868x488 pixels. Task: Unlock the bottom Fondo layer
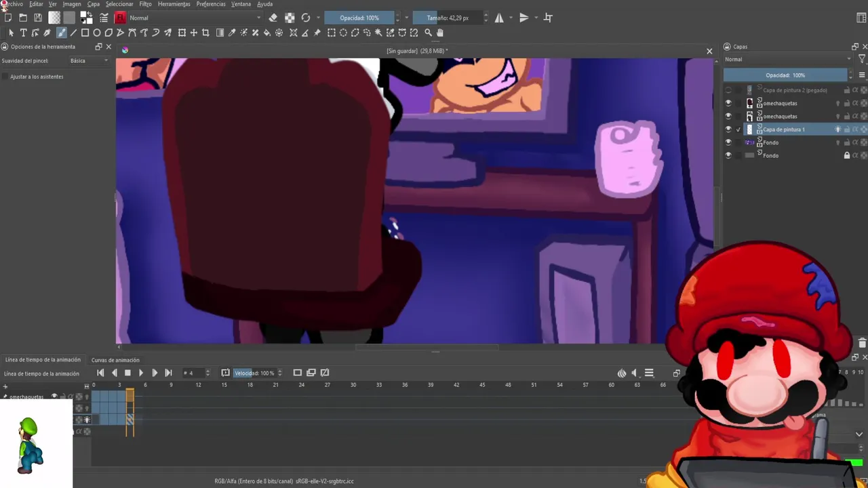pos(846,155)
